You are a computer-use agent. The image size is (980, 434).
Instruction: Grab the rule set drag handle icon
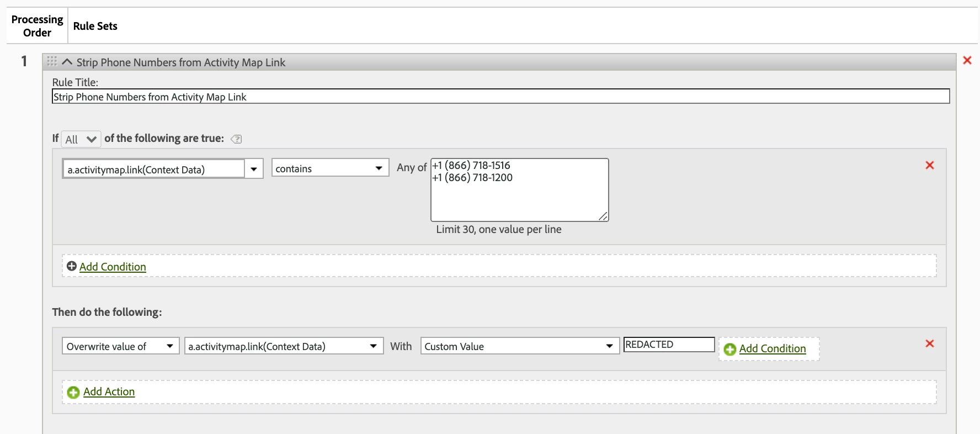click(52, 61)
